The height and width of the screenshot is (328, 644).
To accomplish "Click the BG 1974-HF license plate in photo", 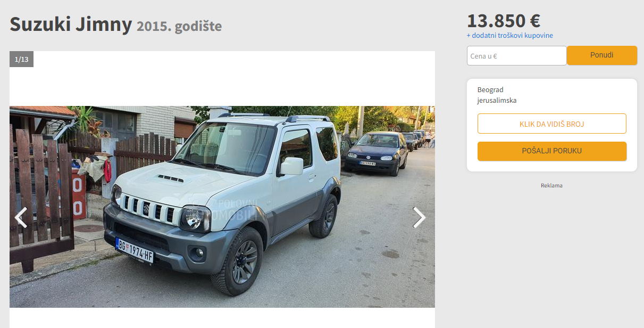I will (x=135, y=250).
